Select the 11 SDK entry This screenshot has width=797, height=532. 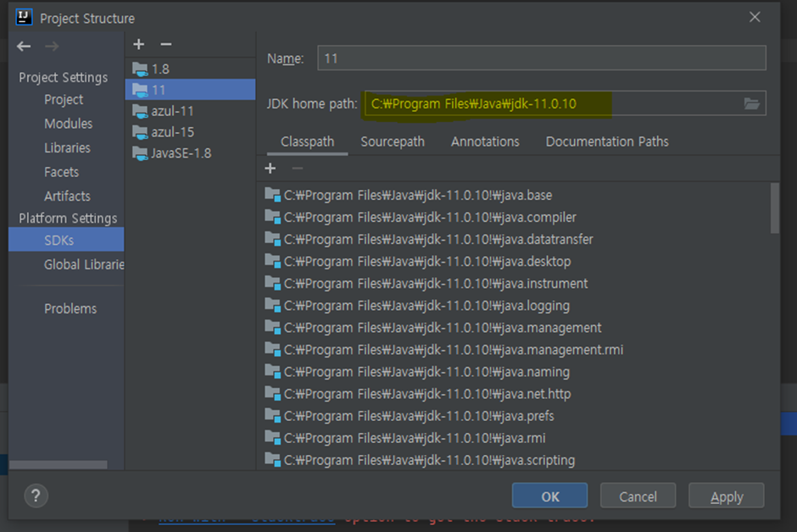tap(190, 90)
